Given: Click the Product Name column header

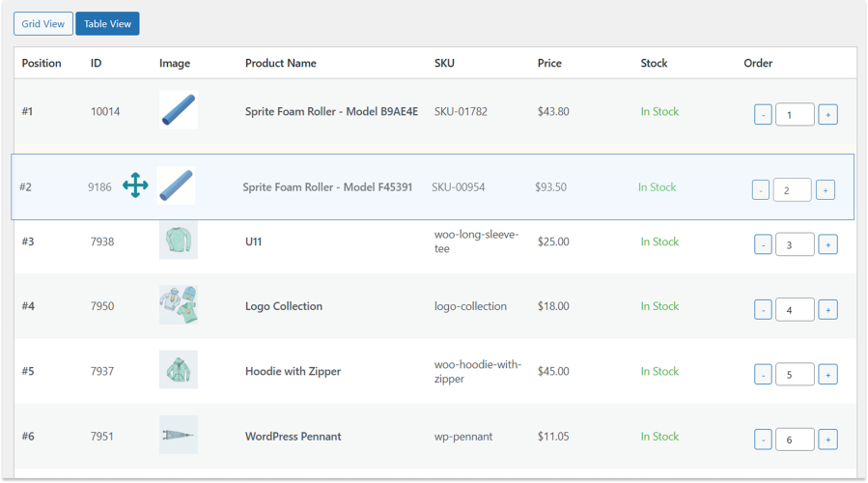Looking at the screenshot, I should 280,63.
